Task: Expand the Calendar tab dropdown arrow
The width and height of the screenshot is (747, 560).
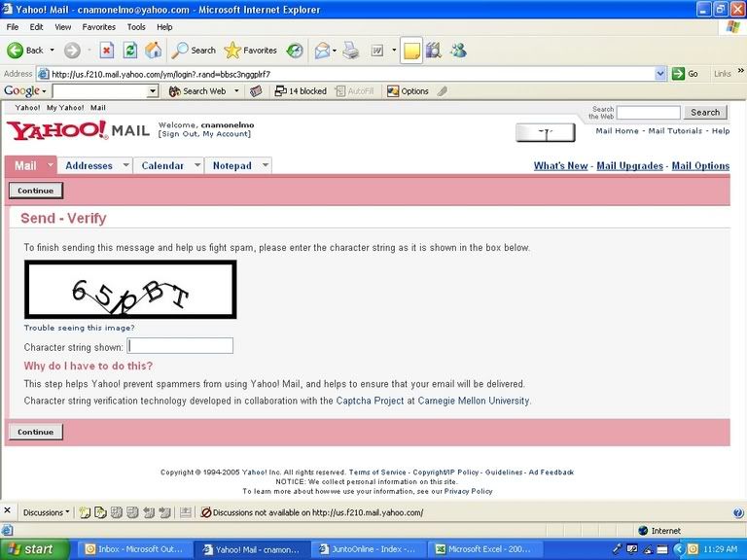Action: tap(197, 164)
